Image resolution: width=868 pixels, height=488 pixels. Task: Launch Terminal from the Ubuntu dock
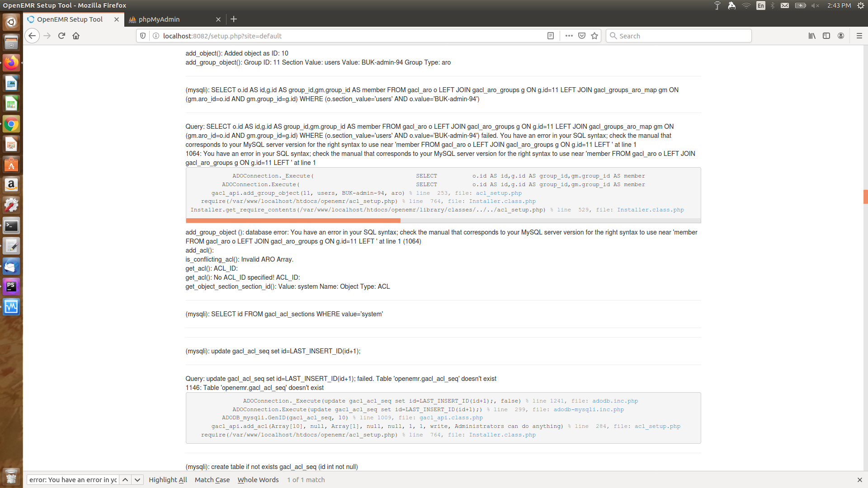(x=11, y=225)
